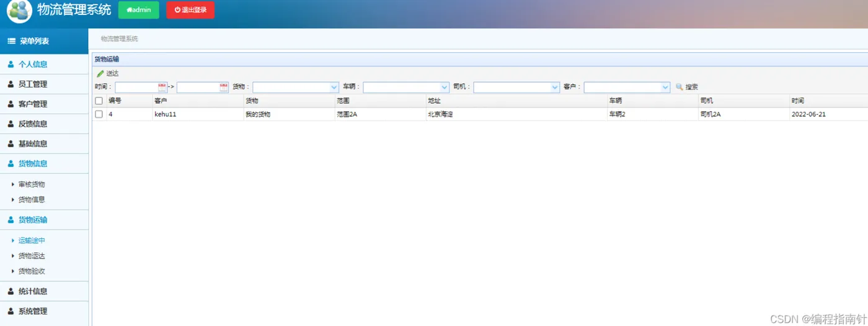The height and width of the screenshot is (326, 868).
Task: Click the person icon beside 员工管理
Action: coord(11,84)
